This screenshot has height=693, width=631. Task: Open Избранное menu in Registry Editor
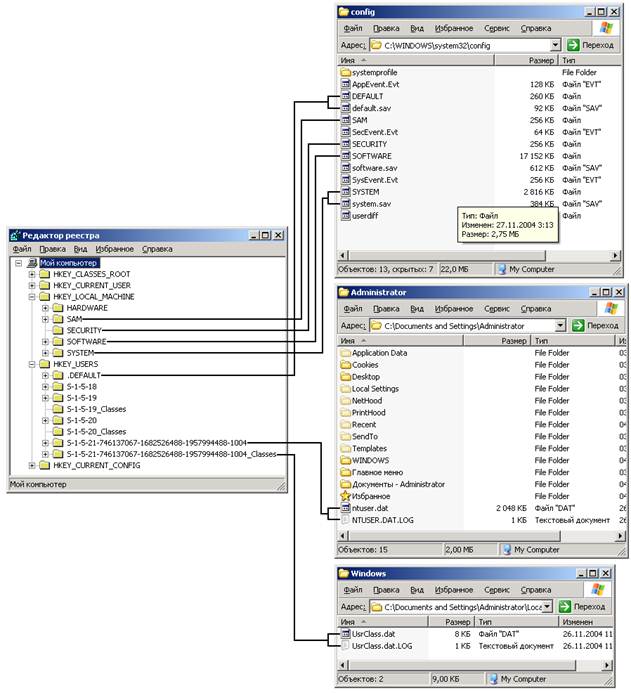point(114,249)
